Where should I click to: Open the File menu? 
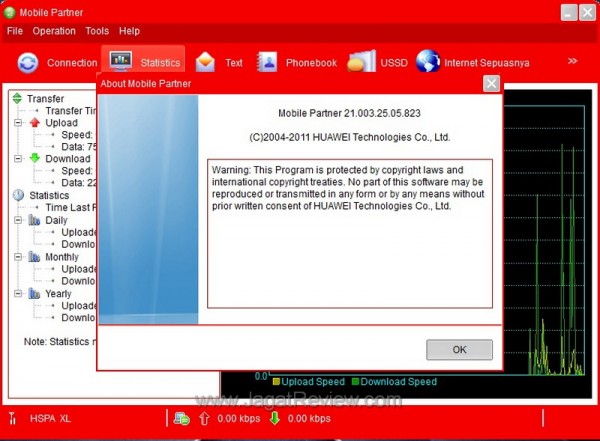15,31
